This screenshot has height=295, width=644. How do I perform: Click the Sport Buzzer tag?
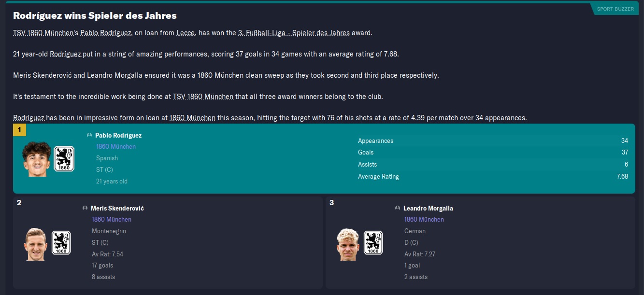coord(615,9)
